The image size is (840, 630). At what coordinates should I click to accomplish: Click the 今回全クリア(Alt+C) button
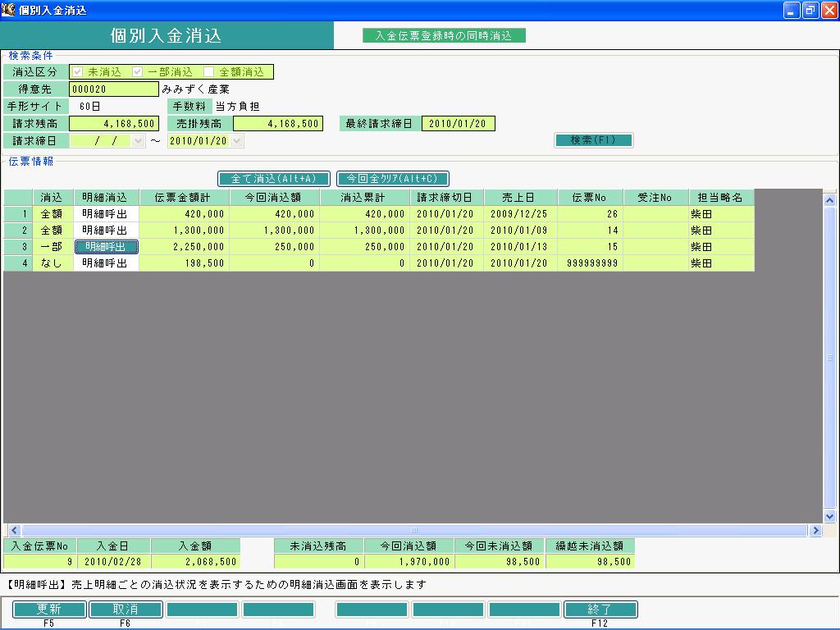(x=393, y=178)
